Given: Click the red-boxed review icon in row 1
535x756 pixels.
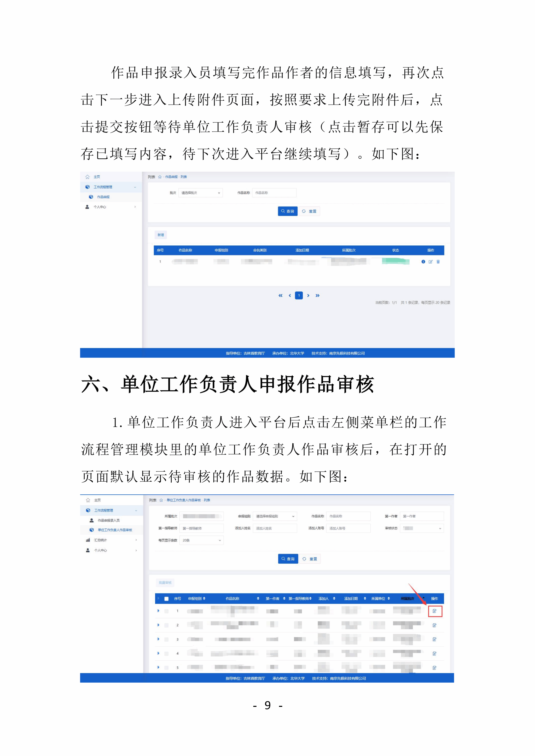Looking at the screenshot, I should coord(434,611).
